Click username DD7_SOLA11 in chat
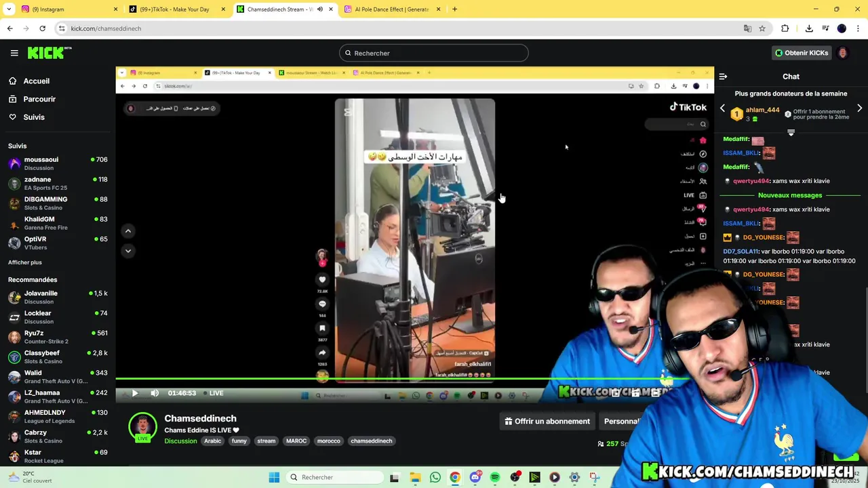 point(741,251)
